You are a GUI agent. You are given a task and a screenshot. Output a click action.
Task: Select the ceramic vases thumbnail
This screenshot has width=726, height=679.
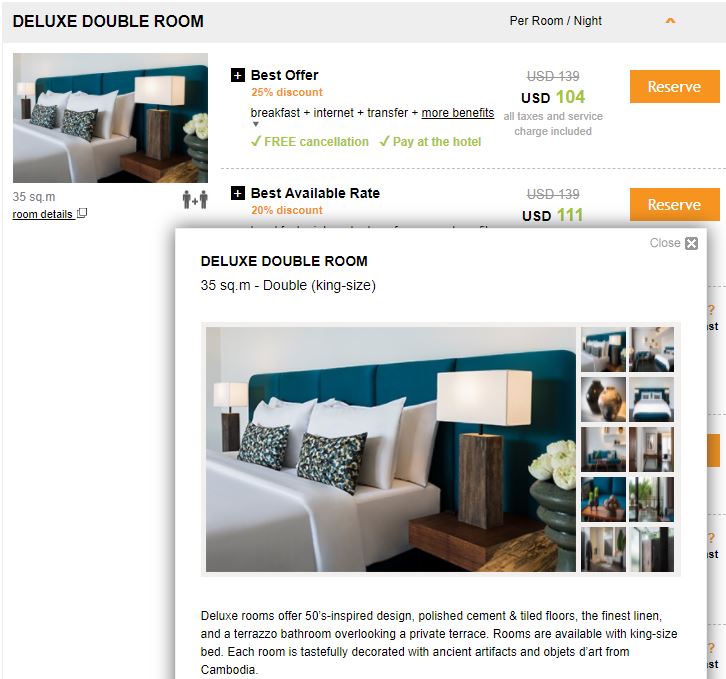click(603, 400)
